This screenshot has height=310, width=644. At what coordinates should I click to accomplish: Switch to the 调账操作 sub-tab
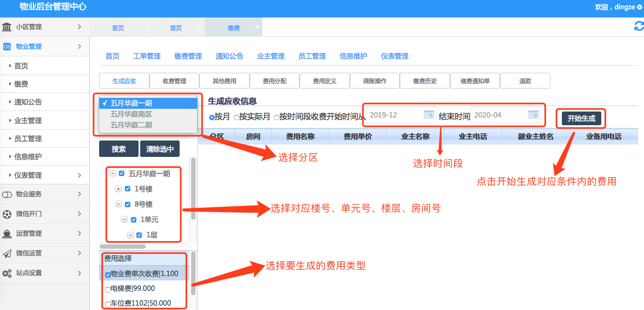point(375,81)
